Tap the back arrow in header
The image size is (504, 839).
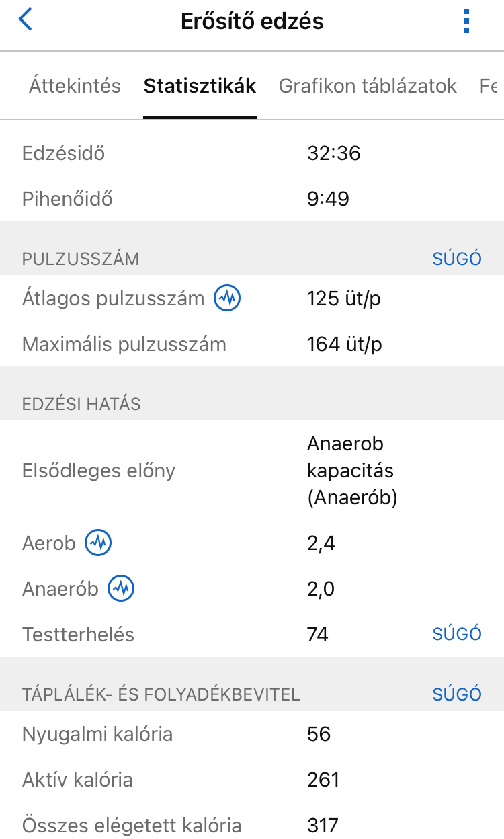[26, 20]
